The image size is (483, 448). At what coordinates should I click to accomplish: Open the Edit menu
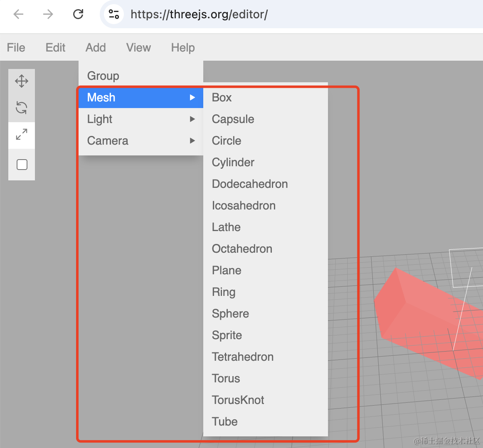click(55, 48)
